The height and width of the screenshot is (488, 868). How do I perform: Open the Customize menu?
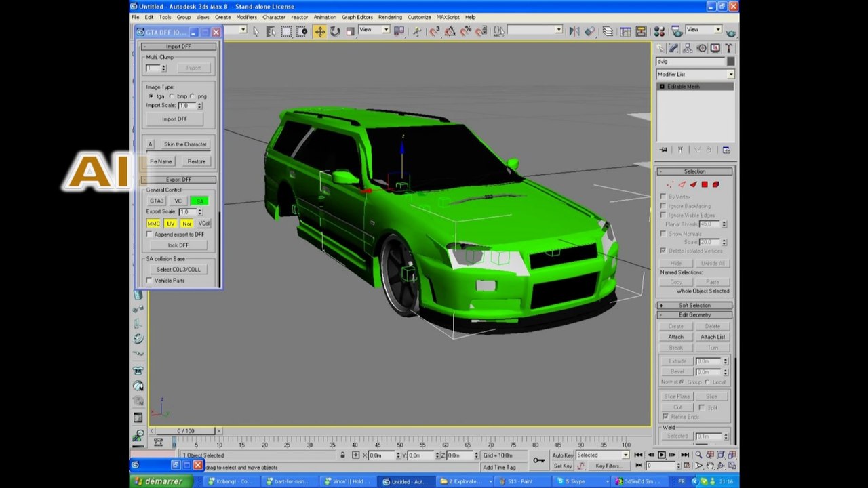pos(419,17)
